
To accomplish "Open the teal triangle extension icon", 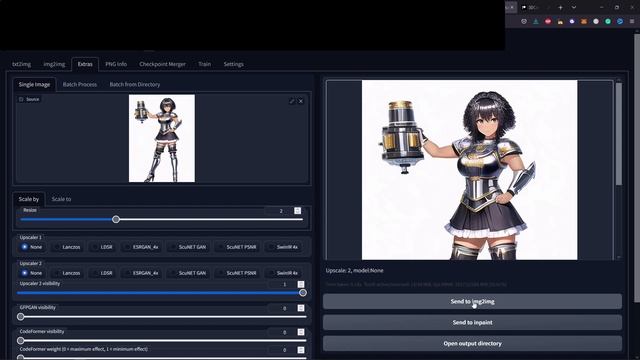I will (536, 21).
